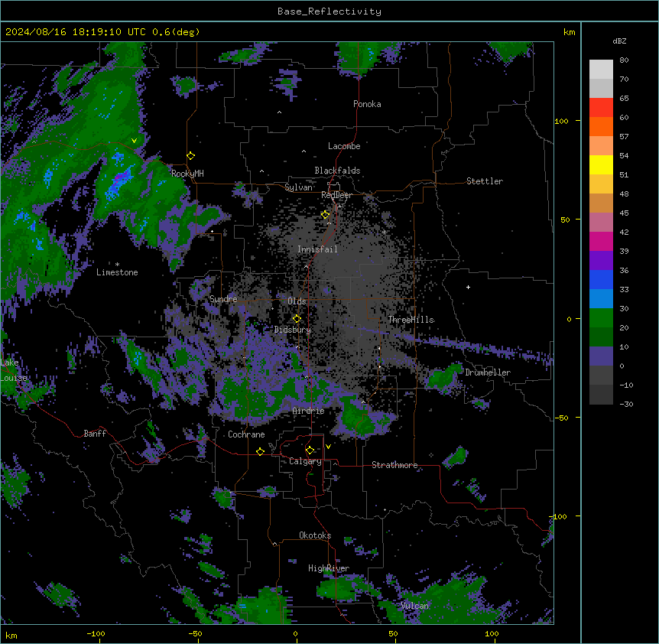Click the km unit label at top right

point(569,32)
